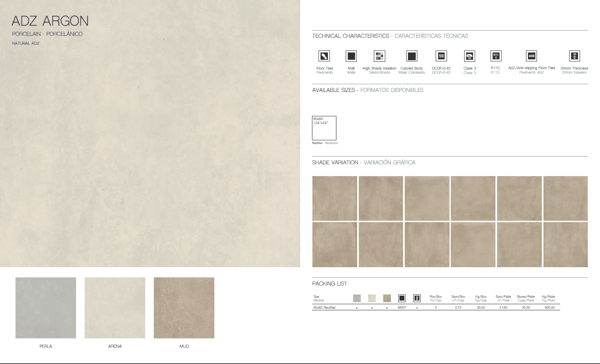Image resolution: width=600 pixels, height=364 pixels.
Task: Click the ADZ ARGON title
Action: click(x=50, y=21)
